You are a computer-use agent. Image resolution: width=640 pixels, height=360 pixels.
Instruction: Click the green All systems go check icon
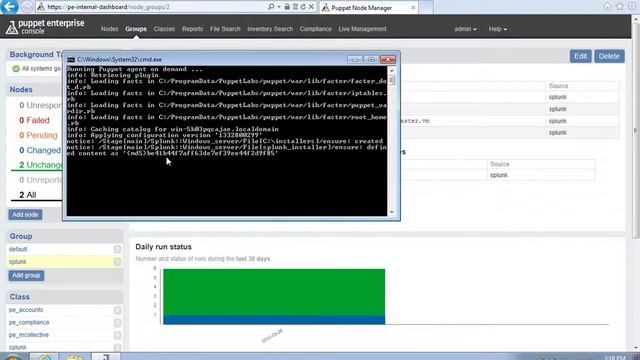[16, 69]
